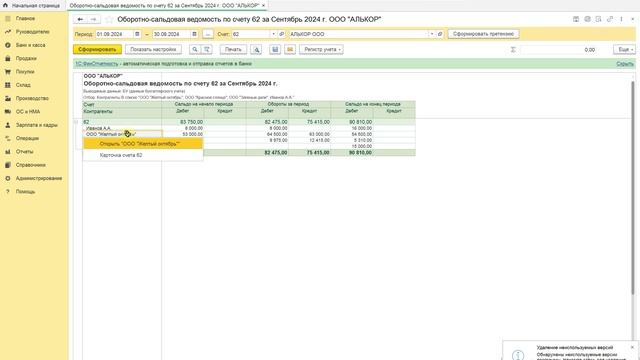Add report to favorites via star icon
This screenshot has width=640, height=360.
click(x=109, y=19)
